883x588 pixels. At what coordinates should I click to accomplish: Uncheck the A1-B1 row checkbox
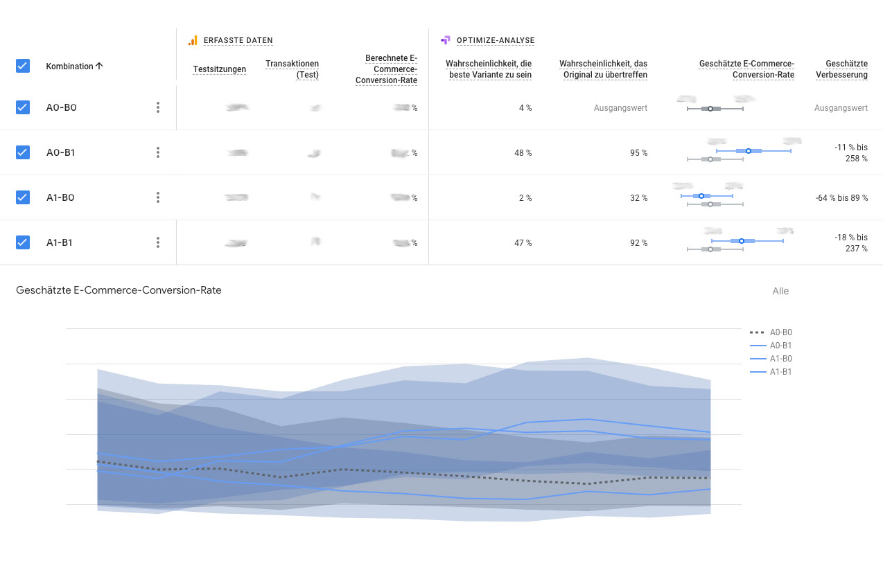(23, 242)
